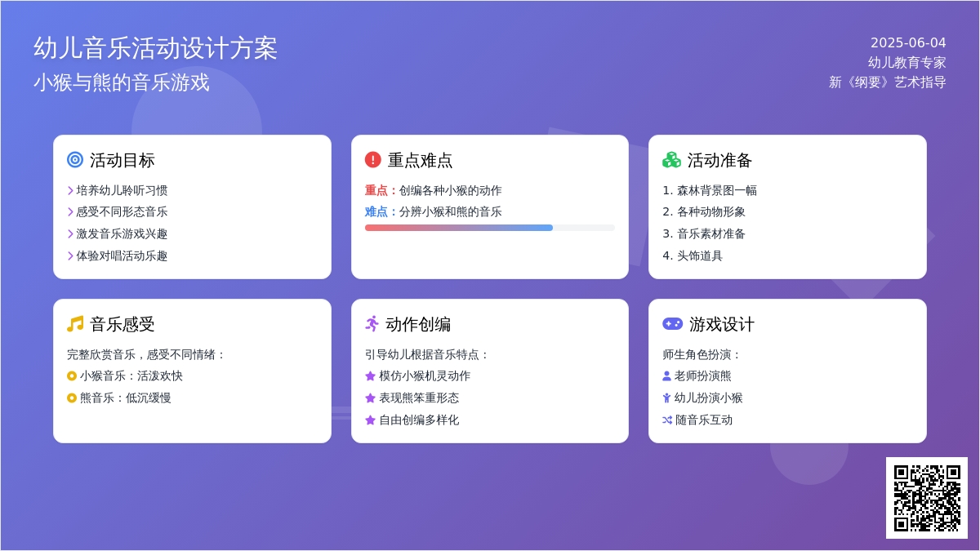Click the line 重点：创编各种小猴的动作
Screen dimensions: 980x551
[x=434, y=190]
